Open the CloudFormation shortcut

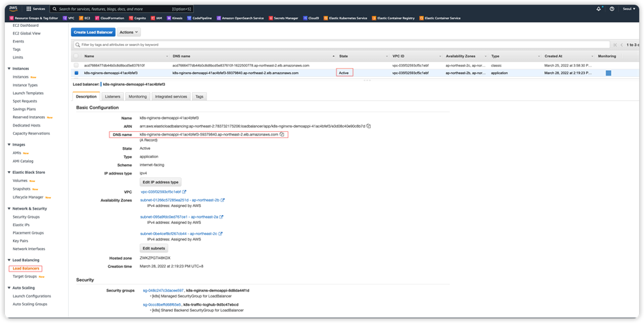pyautogui.click(x=109, y=18)
